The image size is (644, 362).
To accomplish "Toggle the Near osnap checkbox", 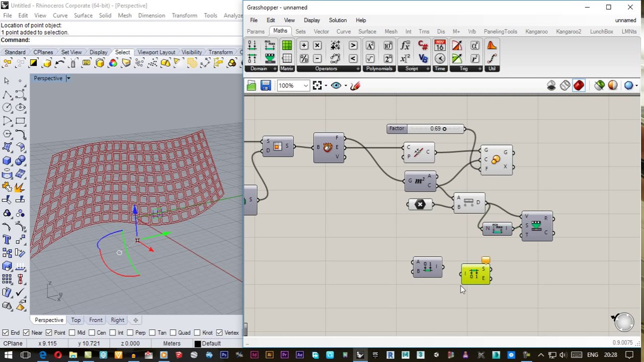I will pos(27,333).
